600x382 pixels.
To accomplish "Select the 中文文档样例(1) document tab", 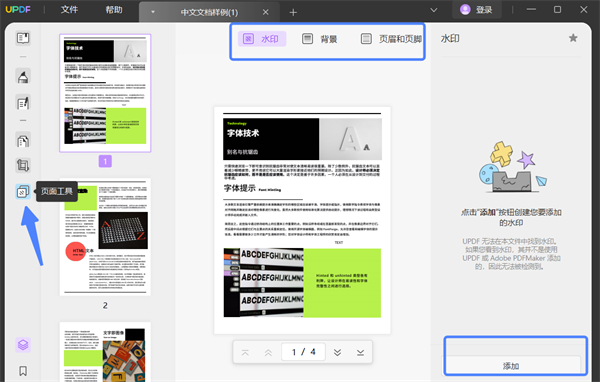I will (x=209, y=12).
